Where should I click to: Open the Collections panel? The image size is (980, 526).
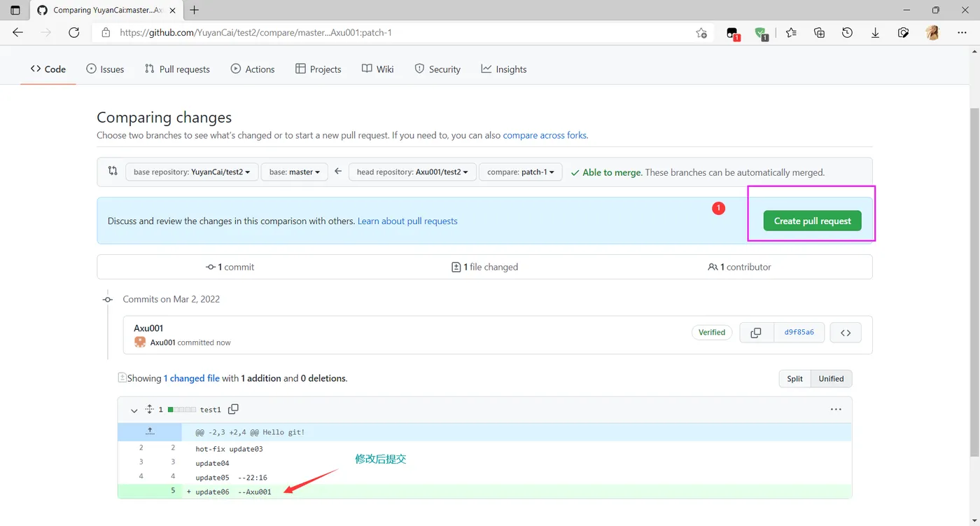[x=819, y=32]
